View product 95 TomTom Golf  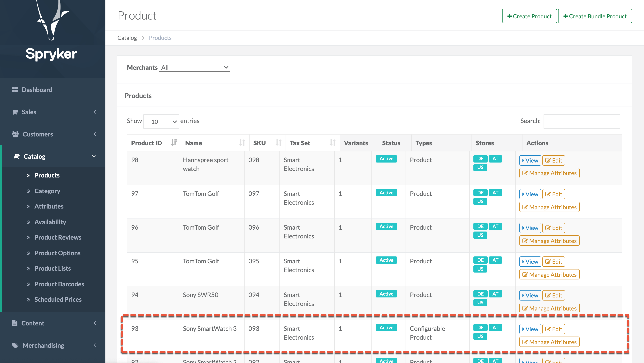tap(530, 261)
